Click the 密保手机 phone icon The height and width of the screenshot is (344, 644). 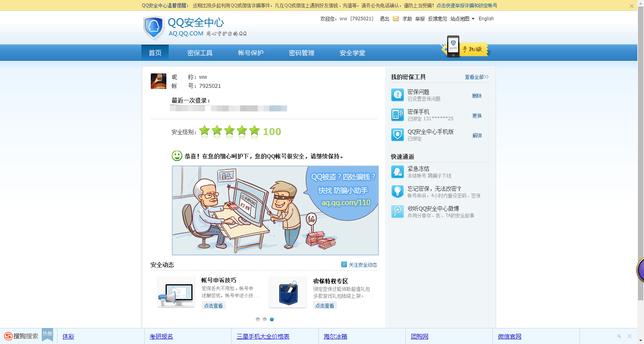pos(398,115)
